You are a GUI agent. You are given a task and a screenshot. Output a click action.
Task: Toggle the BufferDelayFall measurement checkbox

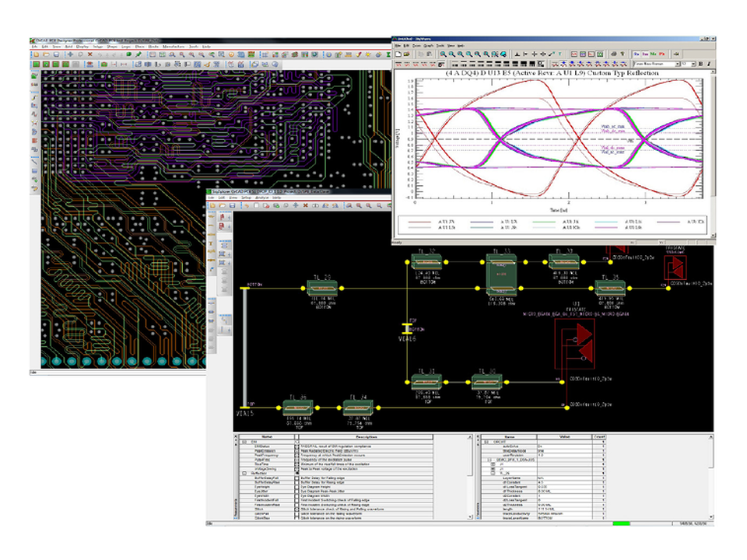click(x=296, y=478)
